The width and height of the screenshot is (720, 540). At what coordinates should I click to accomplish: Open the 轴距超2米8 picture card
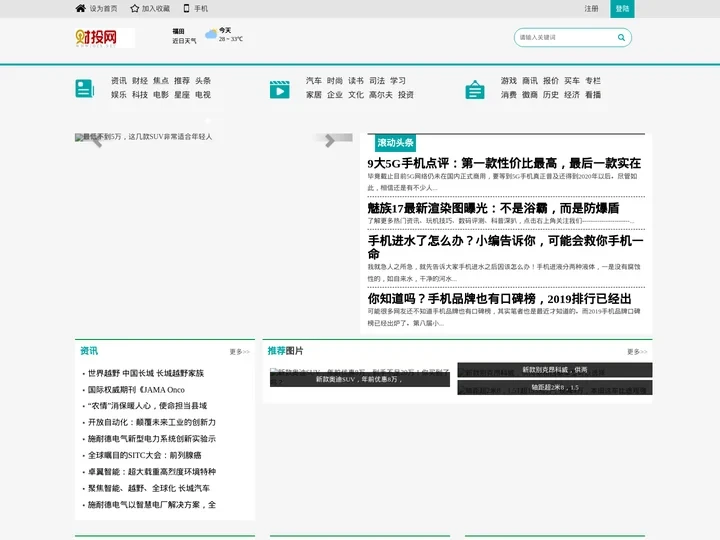[555, 388]
